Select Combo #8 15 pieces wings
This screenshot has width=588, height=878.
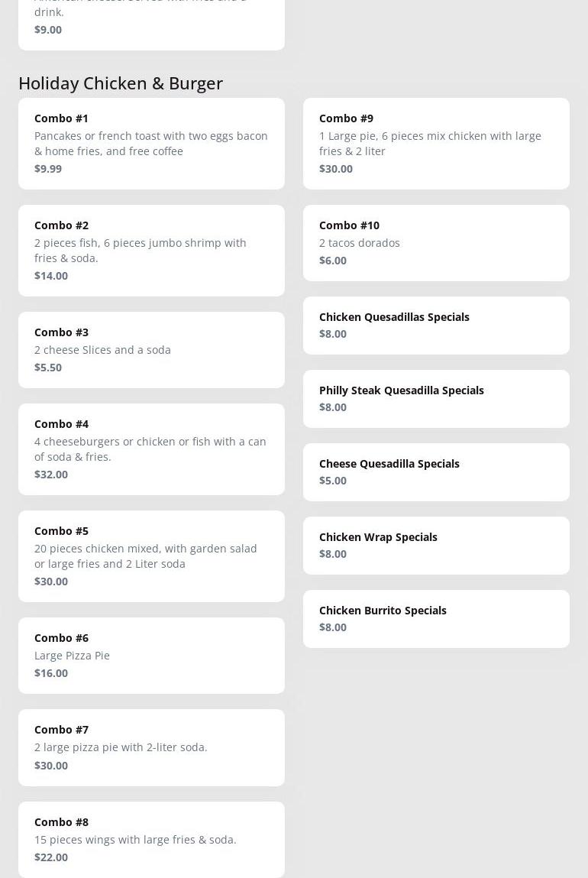click(x=151, y=838)
